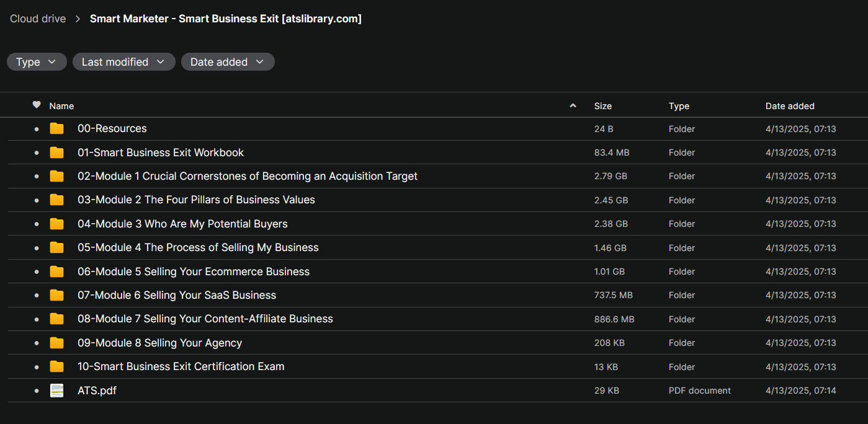Open Module 7 Content-Affiliate Business name
This screenshot has width=868, height=424.
205,319
